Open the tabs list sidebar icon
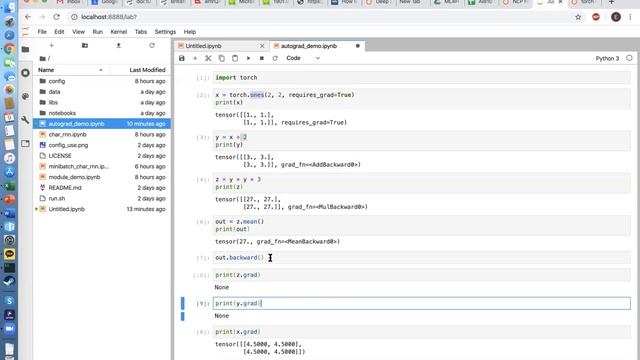Image resolution: width=640 pixels, height=360 pixels. pyautogui.click(x=25, y=144)
